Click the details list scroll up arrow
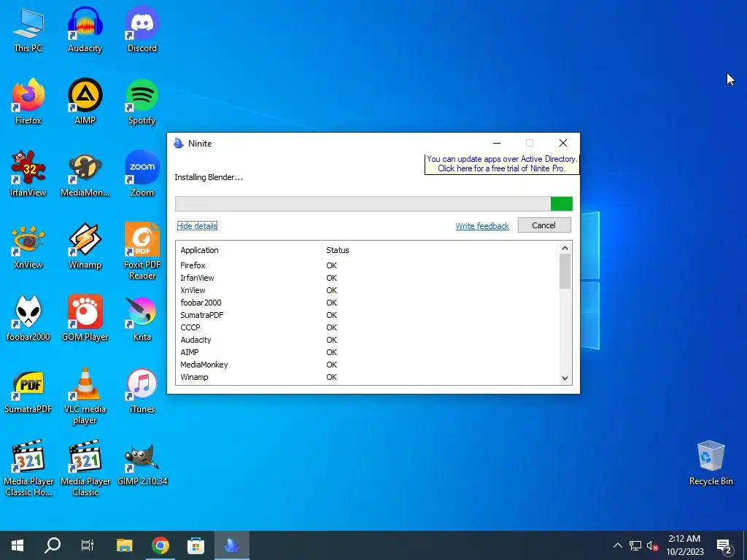 565,248
